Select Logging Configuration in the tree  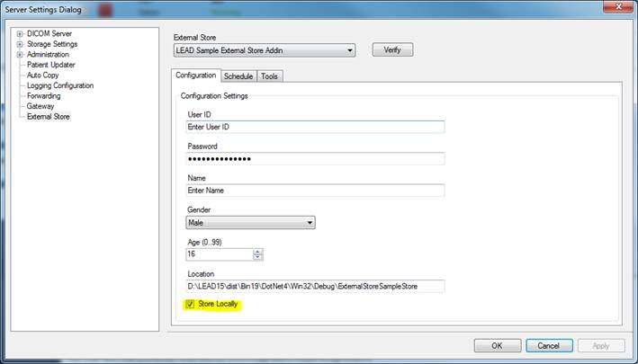pyautogui.click(x=59, y=85)
